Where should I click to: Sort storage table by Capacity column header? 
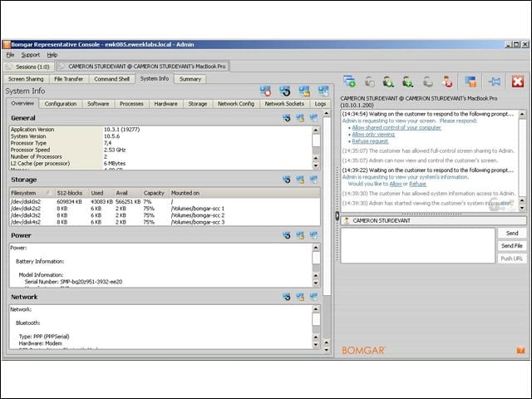154,193
